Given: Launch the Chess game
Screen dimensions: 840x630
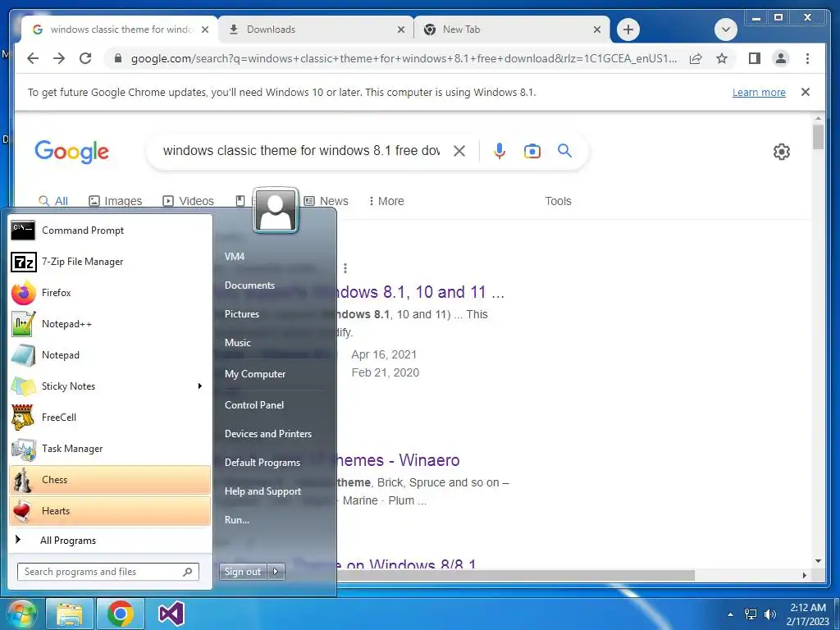Looking at the screenshot, I should tap(110, 479).
